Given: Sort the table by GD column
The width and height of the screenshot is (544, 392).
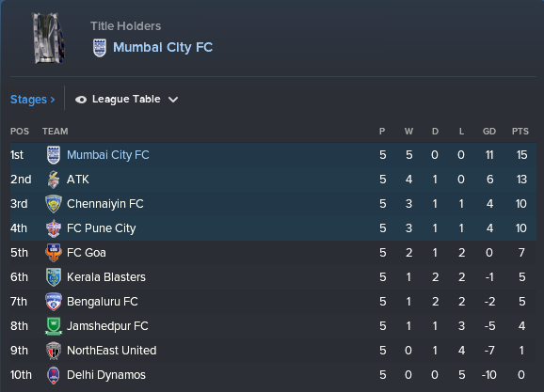Looking at the screenshot, I should (x=489, y=132).
